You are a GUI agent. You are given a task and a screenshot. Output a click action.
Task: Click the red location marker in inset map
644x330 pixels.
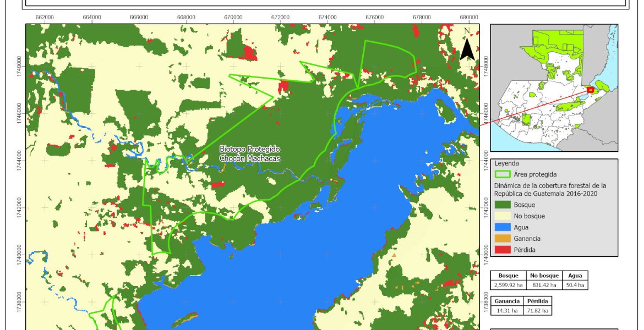(590, 89)
